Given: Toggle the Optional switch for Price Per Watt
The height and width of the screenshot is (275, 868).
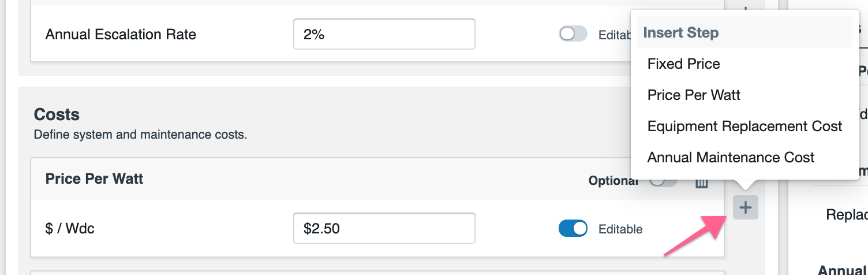Looking at the screenshot, I should click(663, 181).
